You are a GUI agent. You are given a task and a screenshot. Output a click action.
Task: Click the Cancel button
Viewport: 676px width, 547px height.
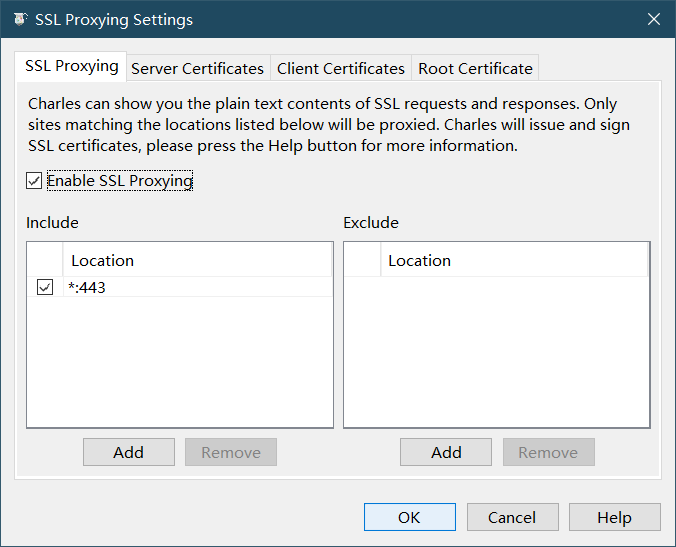513,517
